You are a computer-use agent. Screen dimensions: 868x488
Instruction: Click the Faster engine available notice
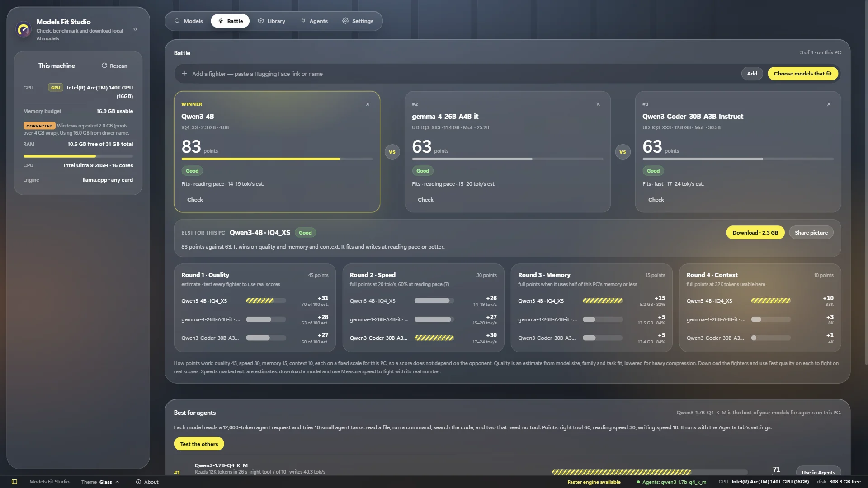point(594,482)
